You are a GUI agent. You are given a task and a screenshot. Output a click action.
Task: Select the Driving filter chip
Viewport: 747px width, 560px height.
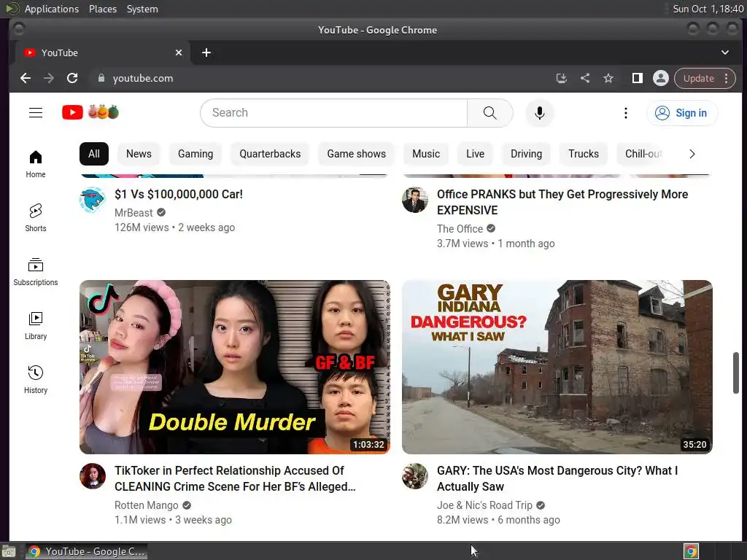pos(527,154)
